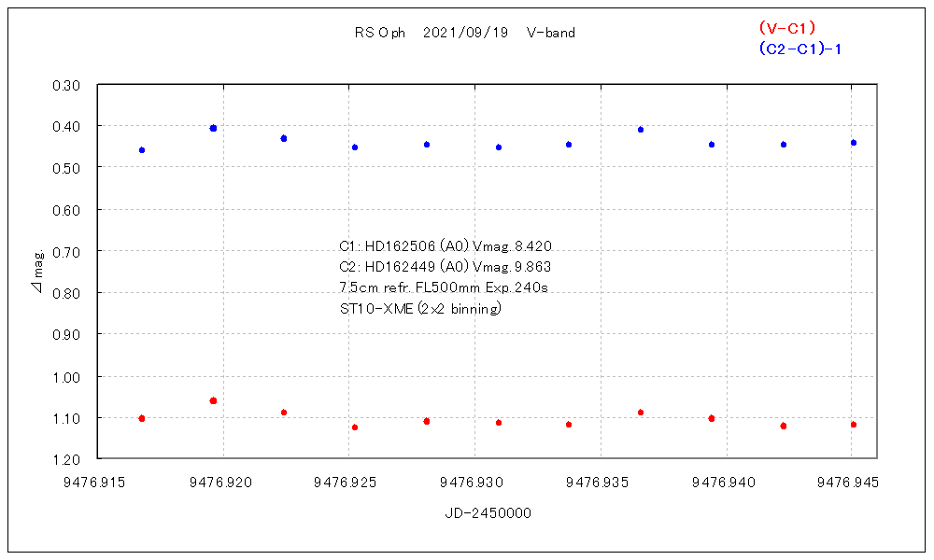
Task: Click the chart title 'RS Oph 2021/09/19 V-band'
Action: tap(464, 33)
